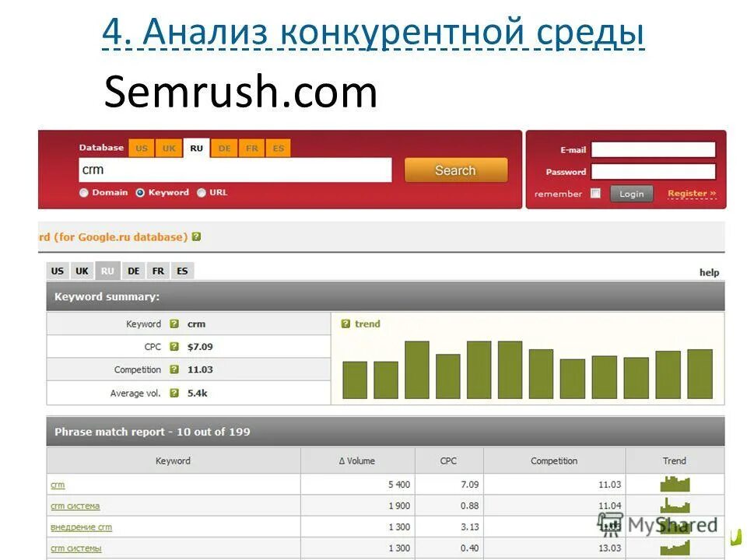Select Keyword radio button
The width and height of the screenshot is (747, 560).
point(140,193)
